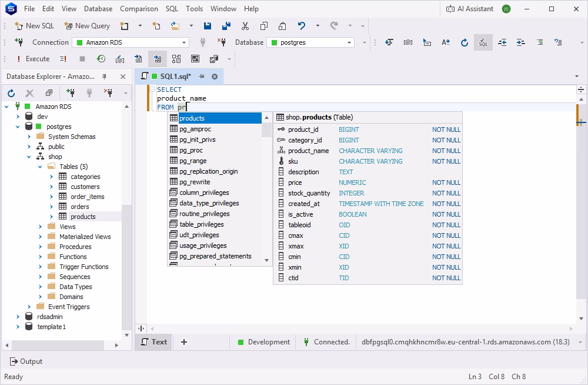Click the New Connection plug icon beside Connection
588x385 pixels.
point(19,42)
